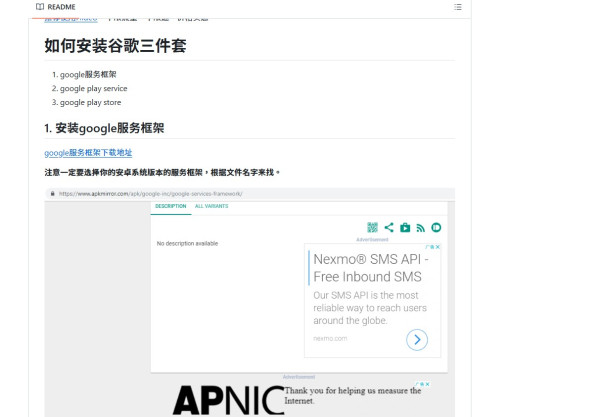The width and height of the screenshot is (600, 417).
Task: Open the Nexmo® SMS API ad headline
Action: click(x=371, y=268)
